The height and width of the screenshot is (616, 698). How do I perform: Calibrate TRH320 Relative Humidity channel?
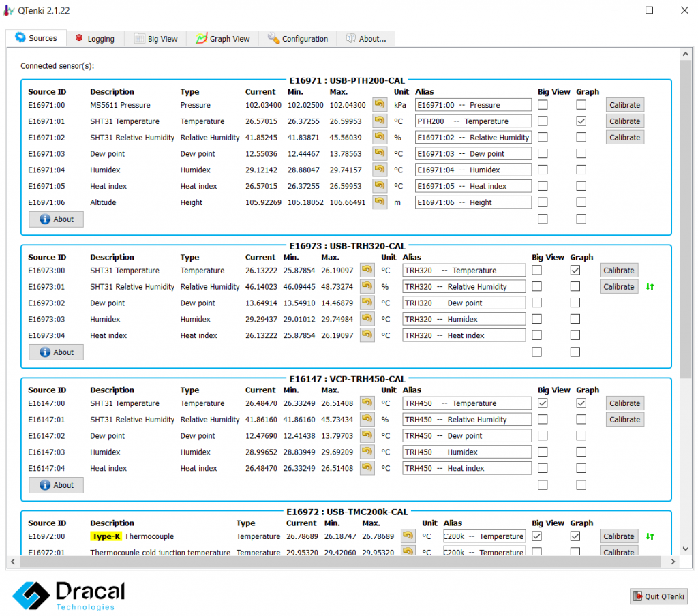pyautogui.click(x=619, y=287)
